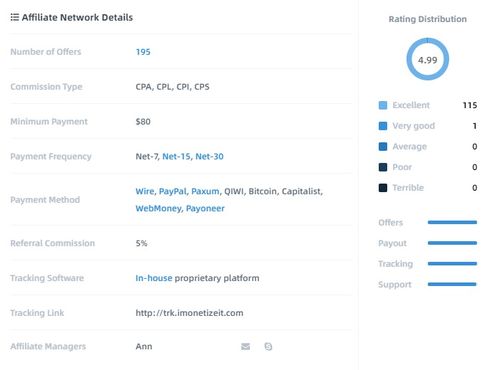This screenshot has width=499, height=370.
Task: Follow the Paxum payment method link
Action: [x=205, y=191]
